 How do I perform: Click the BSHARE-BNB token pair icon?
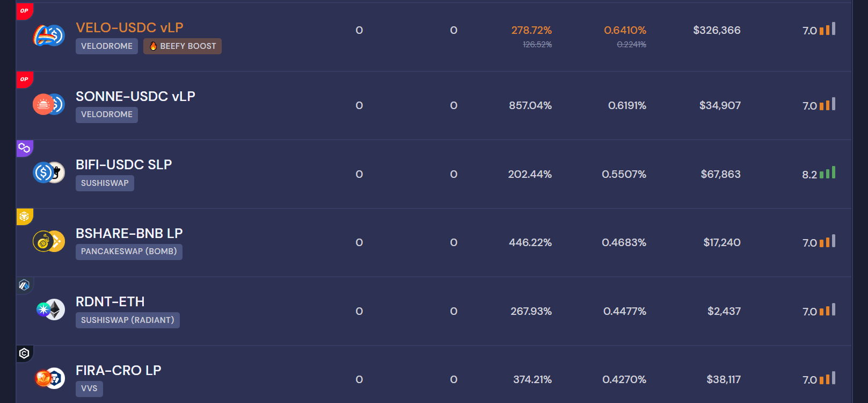coord(49,241)
